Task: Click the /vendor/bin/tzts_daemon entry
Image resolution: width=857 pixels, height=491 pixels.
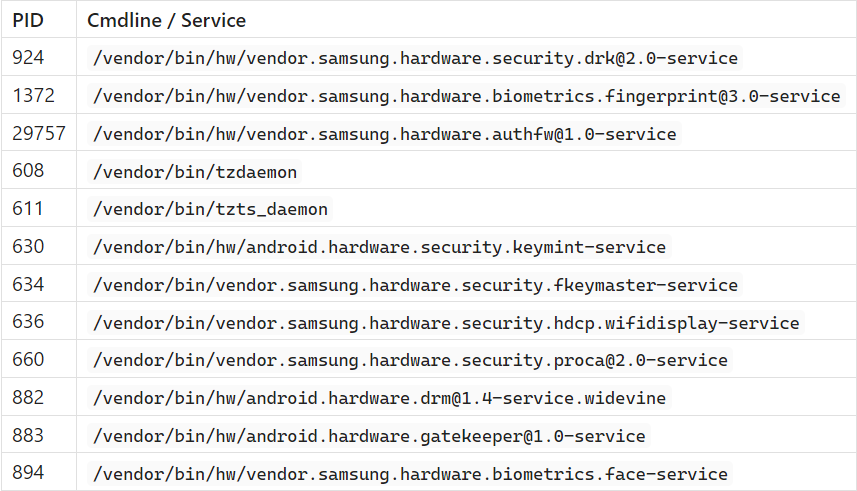Action: coord(210,210)
